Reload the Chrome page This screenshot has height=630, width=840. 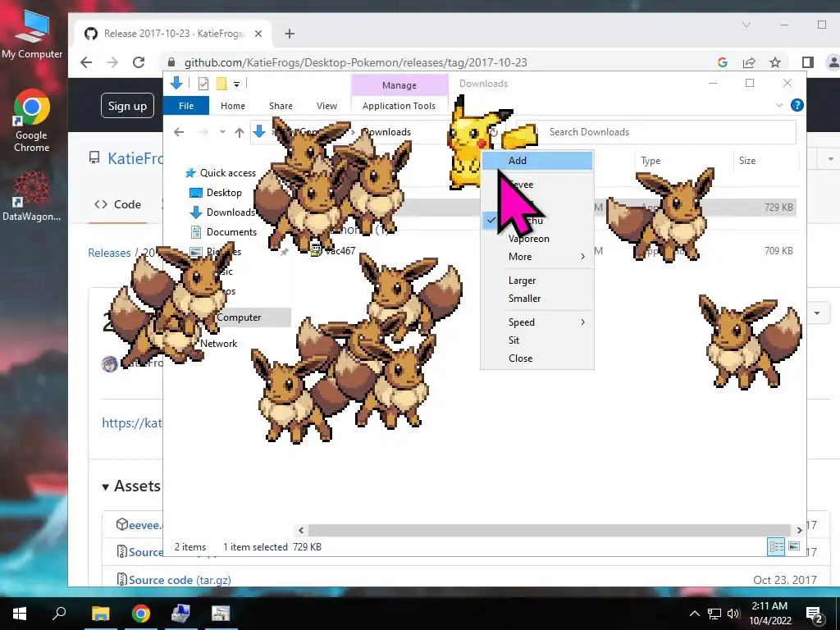pyautogui.click(x=139, y=62)
